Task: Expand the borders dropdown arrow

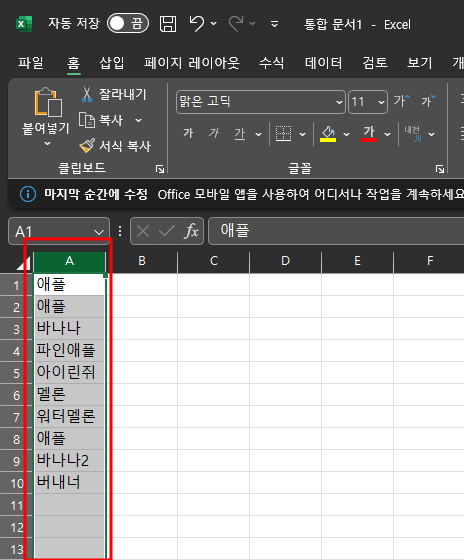Action: 303,134
